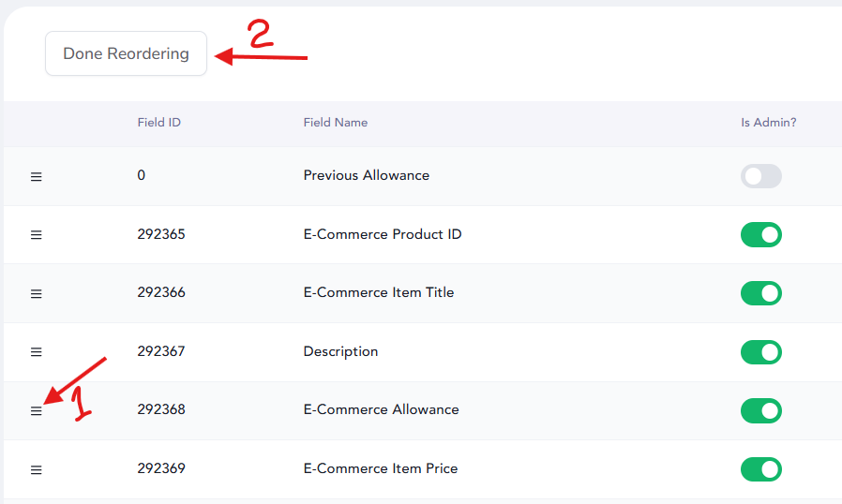
Task: Click the Field ID column header
Action: tap(159, 123)
